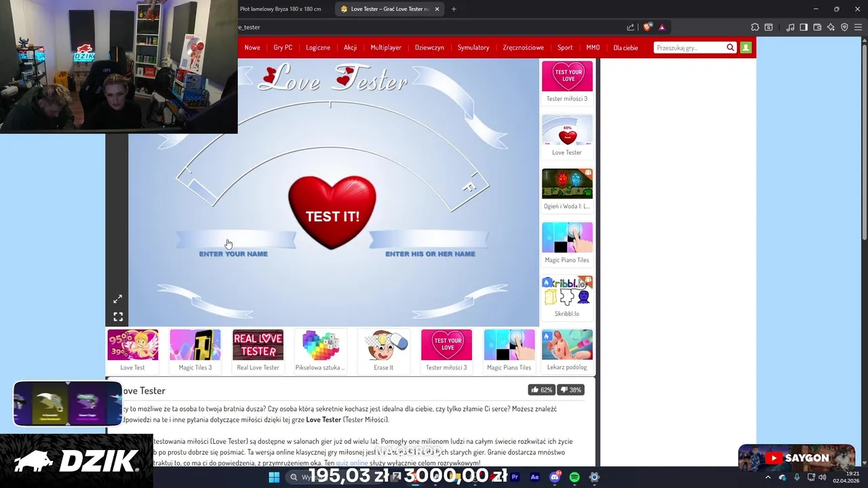Open Tester miłości 3 sidebar game
The image size is (868, 488).
click(x=567, y=81)
